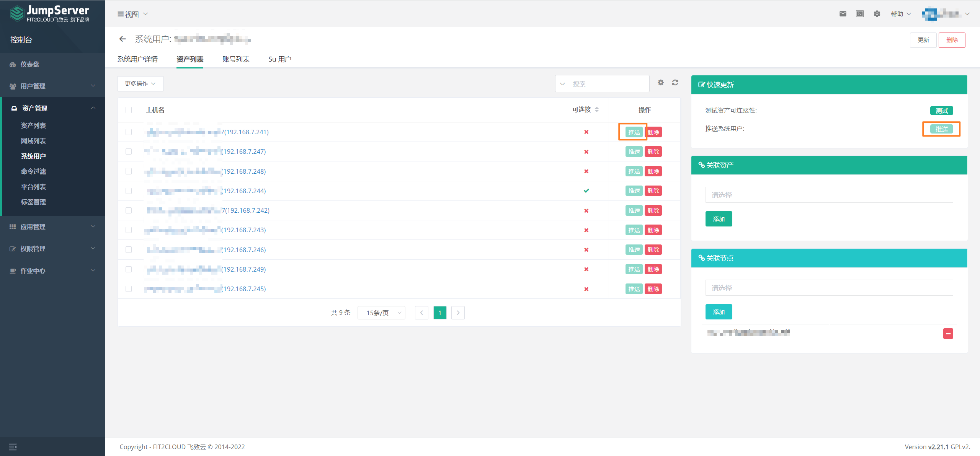
Task: Click the JumpServer logo
Action: [50, 14]
